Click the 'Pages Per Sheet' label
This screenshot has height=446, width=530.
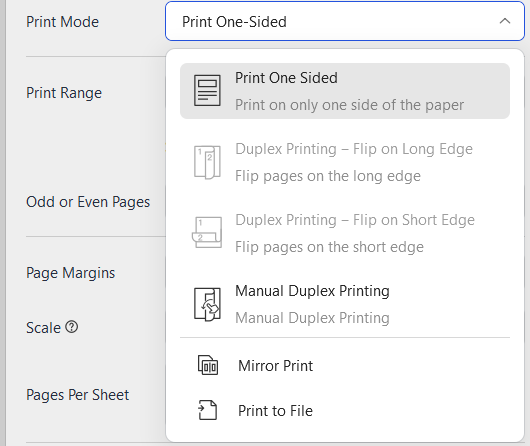pyautogui.click(x=77, y=395)
